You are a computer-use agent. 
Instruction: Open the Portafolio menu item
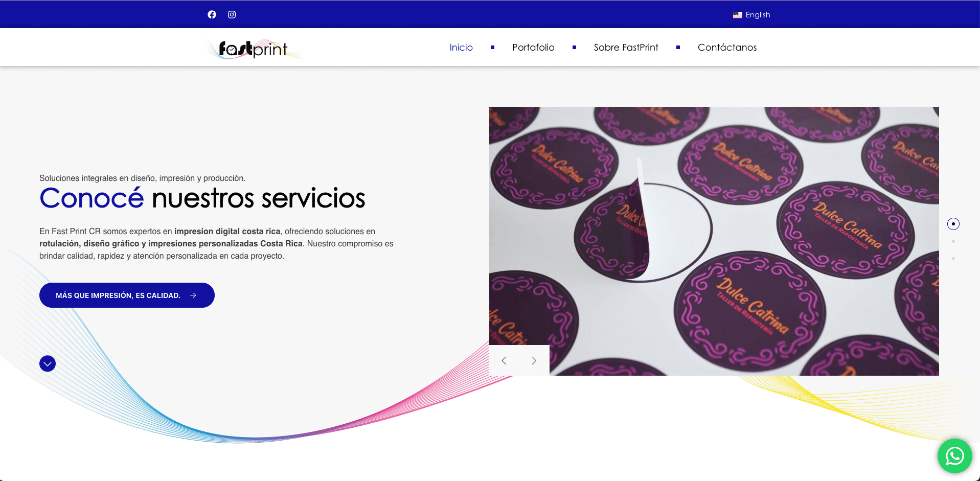point(533,48)
